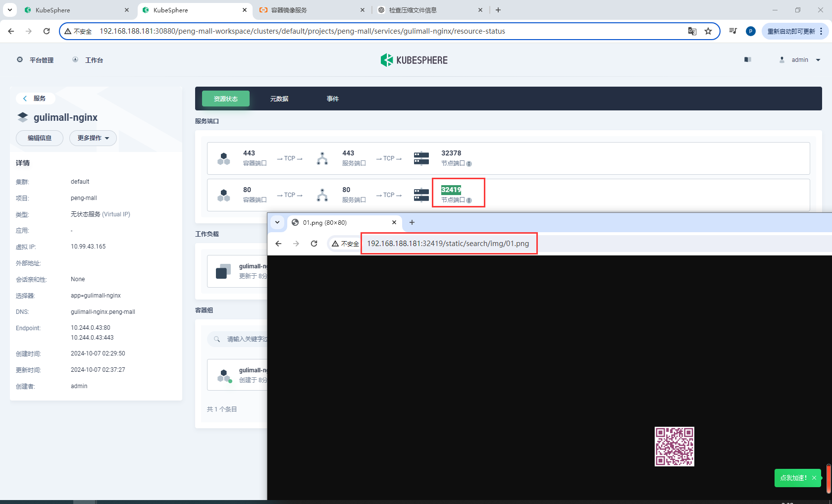Click 编辑信息 button
The height and width of the screenshot is (504, 832).
[40, 138]
